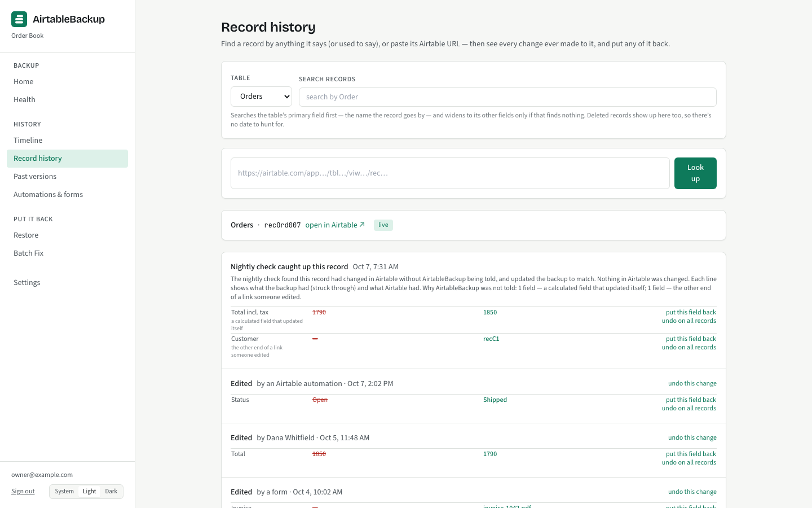Click the Shipped status value

[x=495, y=400]
